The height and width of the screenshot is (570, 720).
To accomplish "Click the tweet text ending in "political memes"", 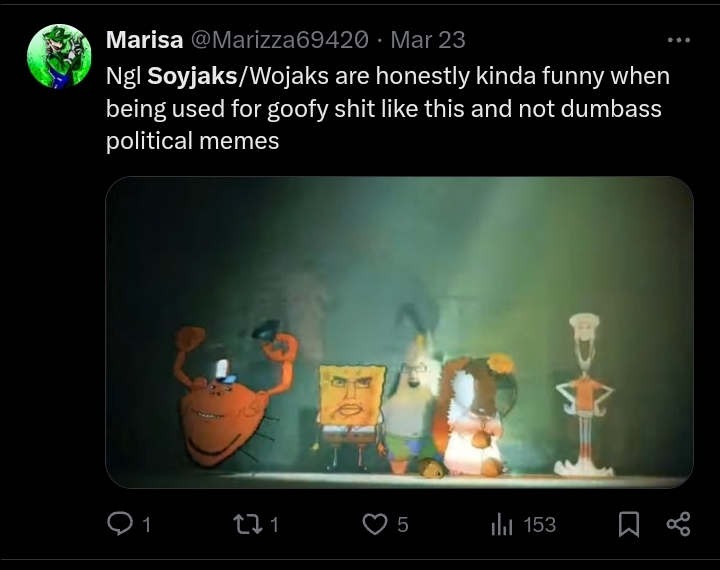I will click(x=192, y=141).
